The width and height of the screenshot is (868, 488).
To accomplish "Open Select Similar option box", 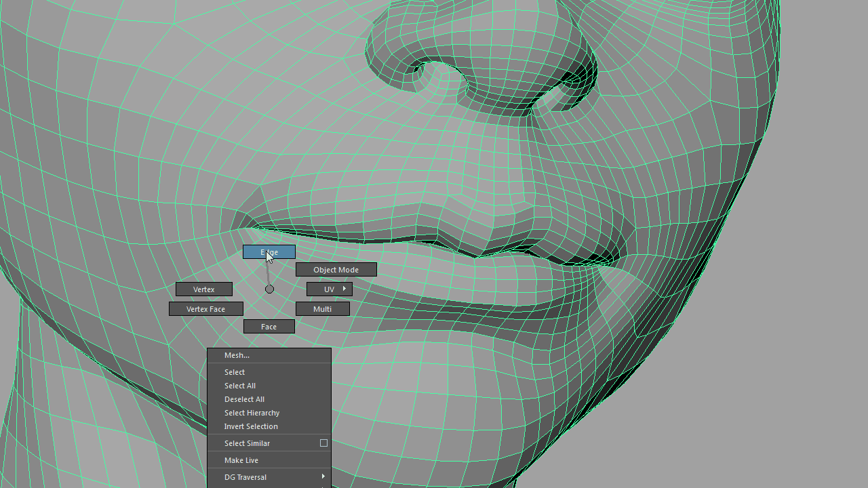I will (323, 443).
